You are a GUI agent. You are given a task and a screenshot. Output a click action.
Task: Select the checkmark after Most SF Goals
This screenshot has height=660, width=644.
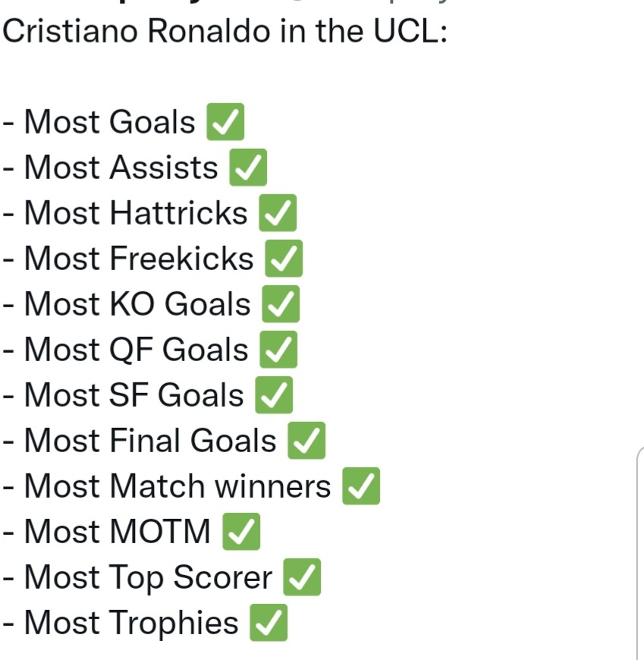click(274, 396)
